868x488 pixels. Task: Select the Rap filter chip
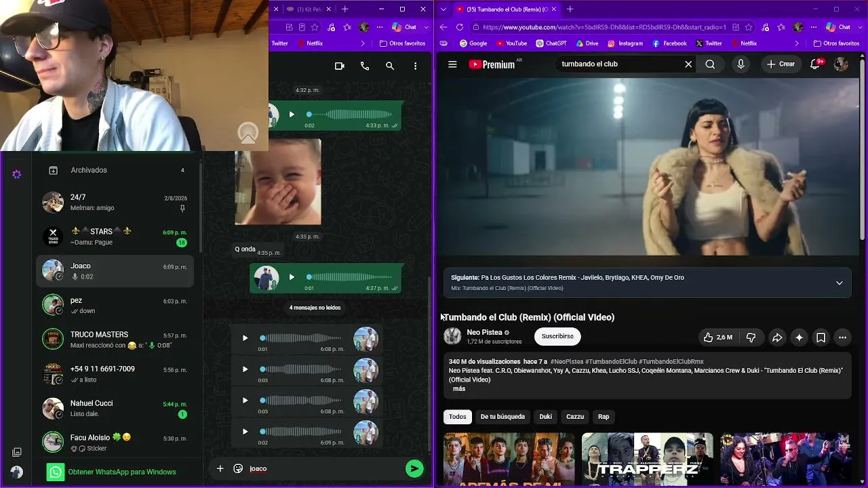[x=604, y=417]
